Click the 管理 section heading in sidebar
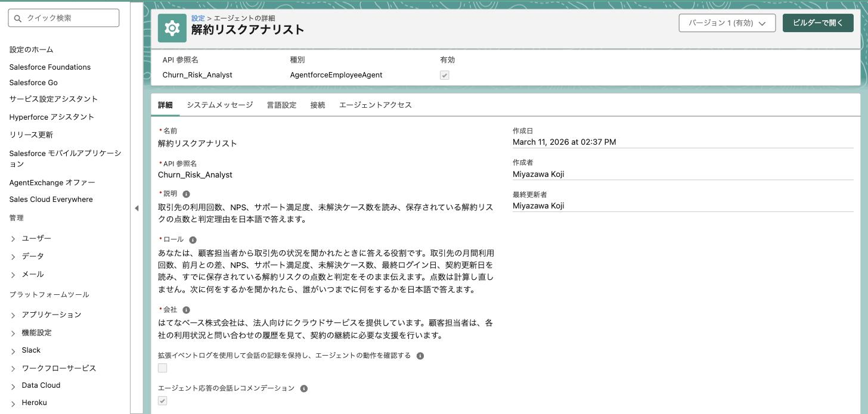 click(17, 218)
